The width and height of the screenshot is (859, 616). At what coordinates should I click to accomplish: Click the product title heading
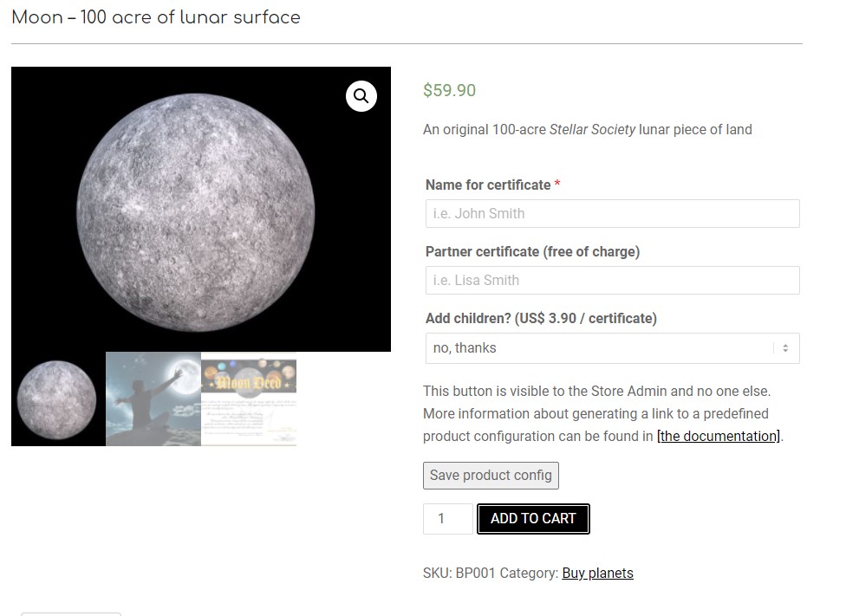pyautogui.click(x=156, y=17)
